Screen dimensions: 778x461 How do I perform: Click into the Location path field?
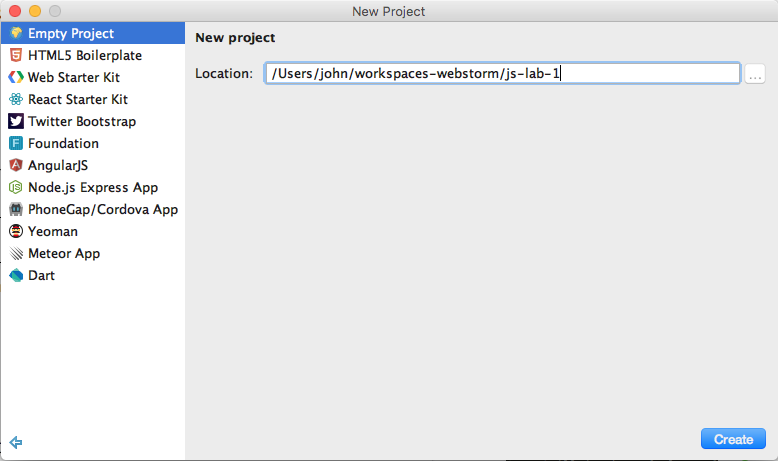click(x=502, y=74)
